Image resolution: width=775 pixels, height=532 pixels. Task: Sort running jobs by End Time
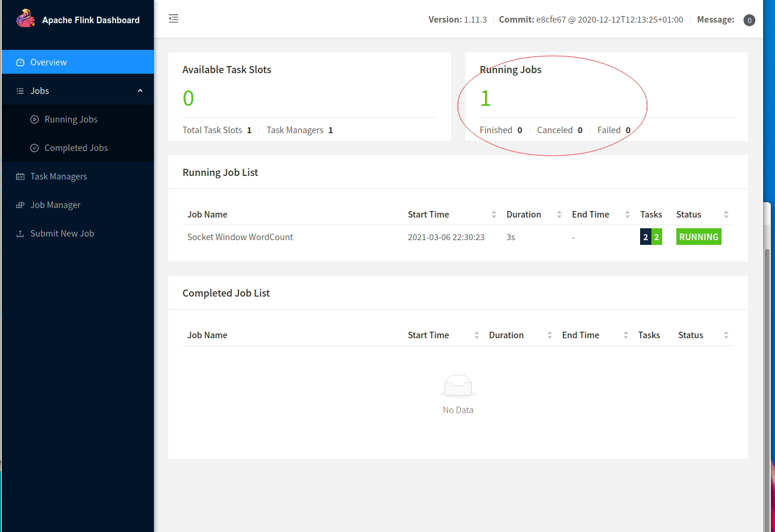(x=628, y=215)
